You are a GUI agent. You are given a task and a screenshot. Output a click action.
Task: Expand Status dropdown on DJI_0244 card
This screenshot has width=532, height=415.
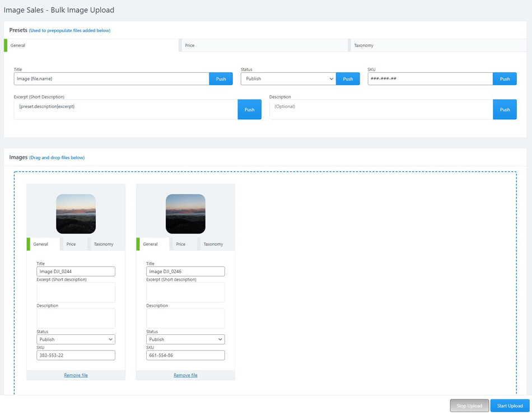(76, 339)
